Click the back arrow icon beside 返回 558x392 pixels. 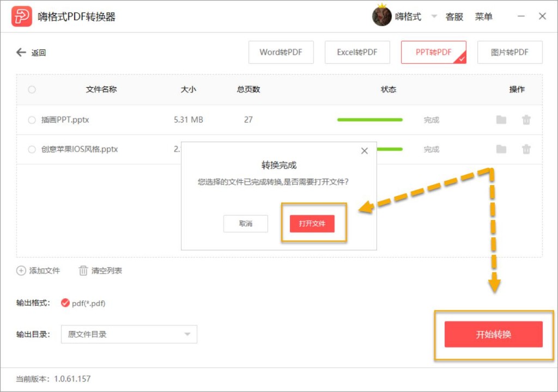tap(21, 53)
